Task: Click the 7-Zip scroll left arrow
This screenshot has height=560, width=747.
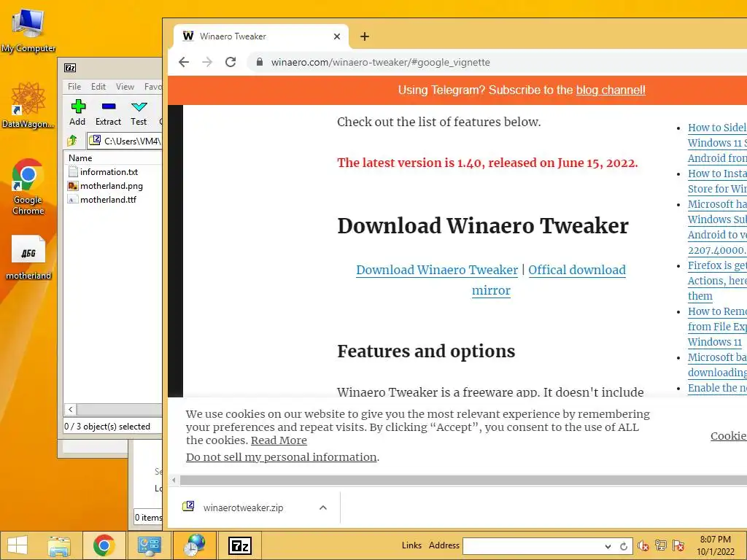Action: [x=71, y=409]
